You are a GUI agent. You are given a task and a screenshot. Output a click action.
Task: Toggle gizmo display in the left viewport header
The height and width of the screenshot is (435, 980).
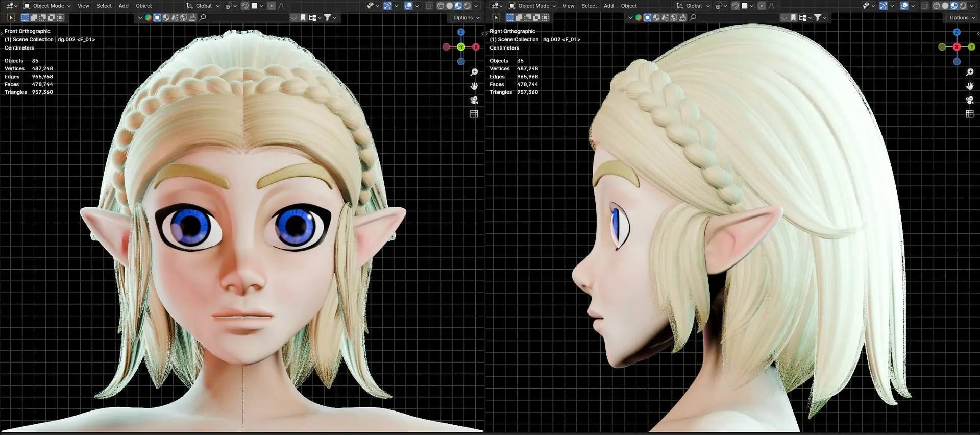pos(387,6)
